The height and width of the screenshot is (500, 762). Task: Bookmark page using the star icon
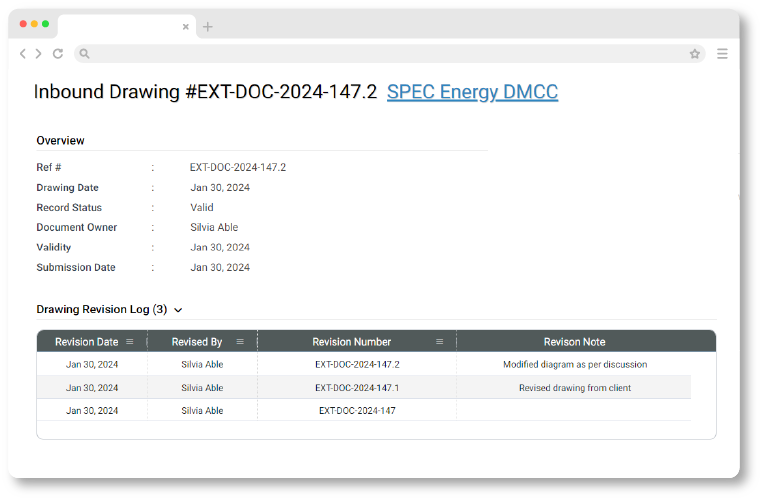tap(695, 54)
